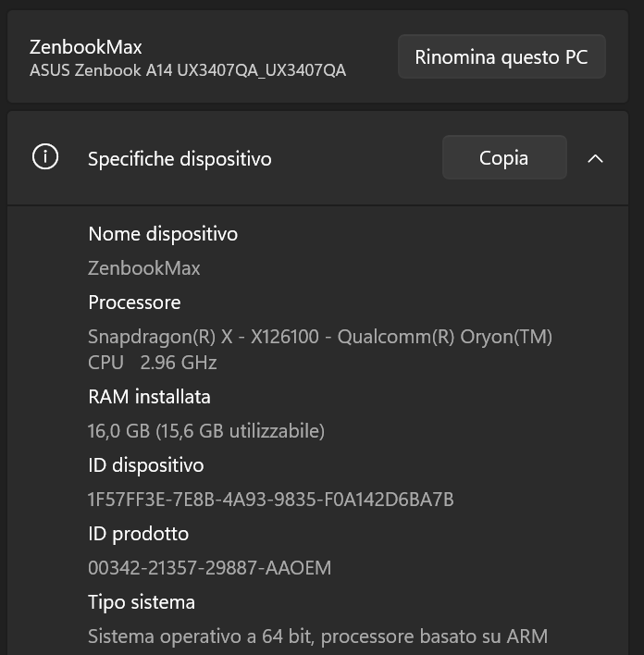Click the 2.96 GHz CPU speed text
Image resolution: width=644 pixels, height=655 pixels.
coord(179,363)
